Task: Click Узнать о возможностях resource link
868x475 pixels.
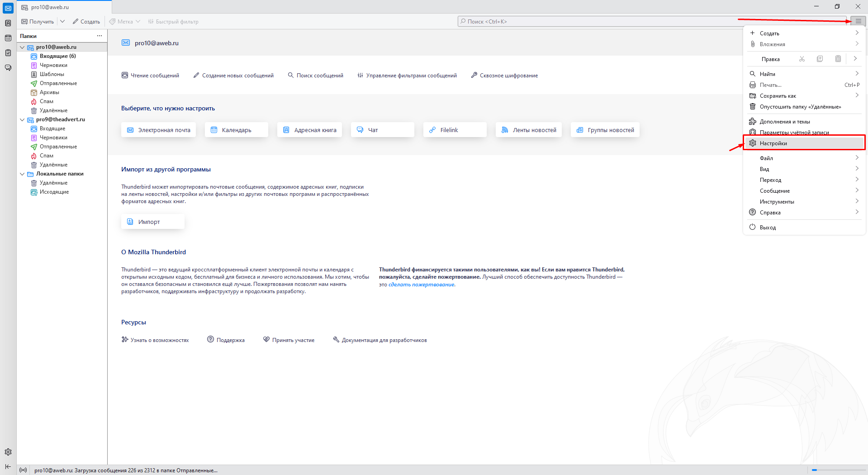Action: [x=155, y=340]
